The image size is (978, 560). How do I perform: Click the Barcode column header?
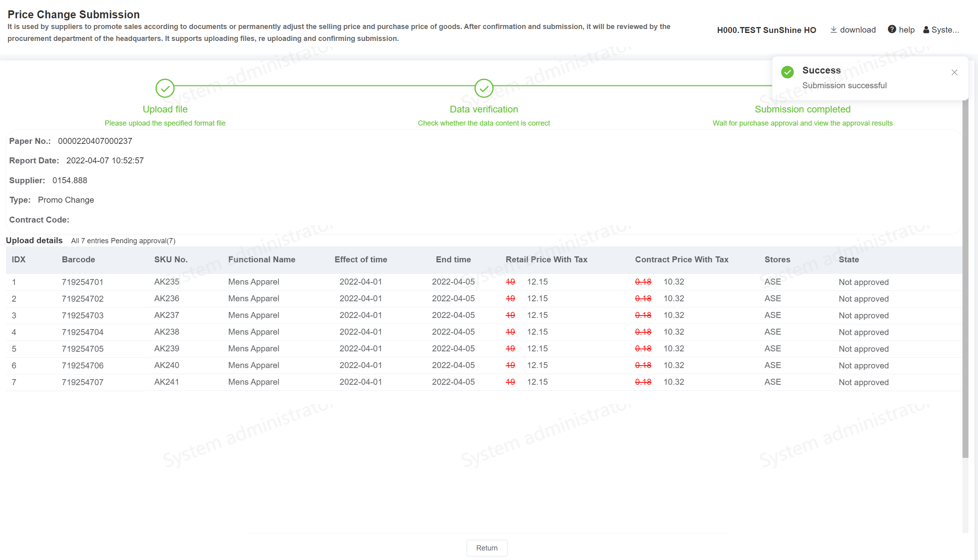[78, 260]
